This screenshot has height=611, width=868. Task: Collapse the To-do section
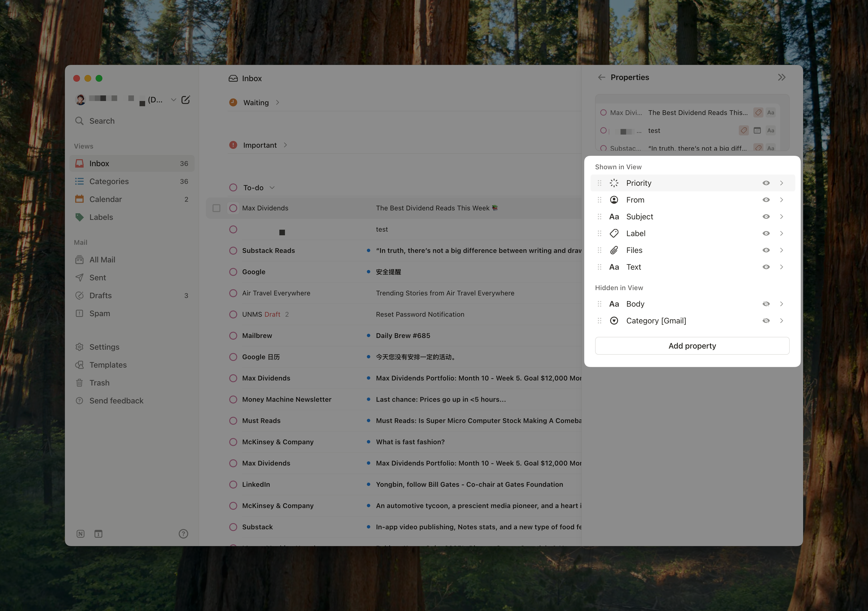tap(272, 188)
